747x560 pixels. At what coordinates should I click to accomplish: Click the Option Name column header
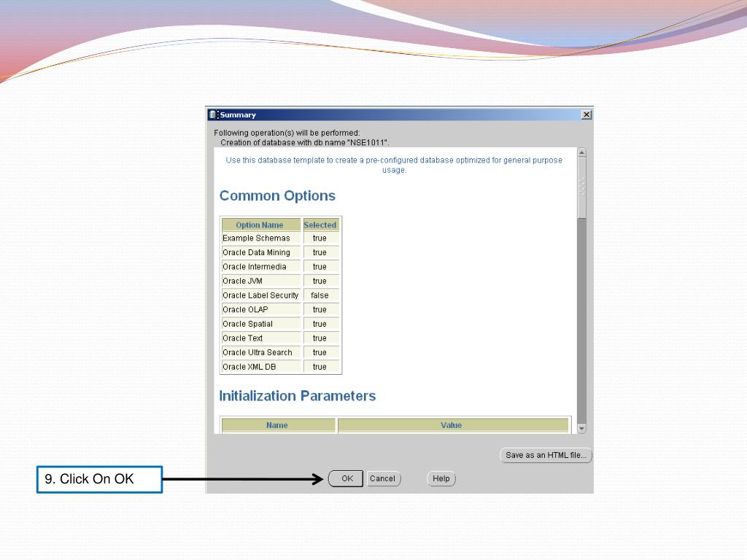[x=261, y=225]
